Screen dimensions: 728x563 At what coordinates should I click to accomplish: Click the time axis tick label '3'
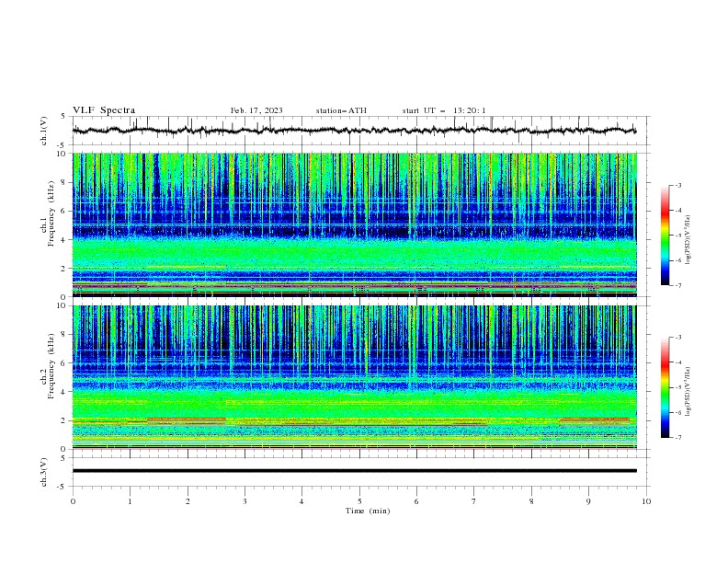245,501
